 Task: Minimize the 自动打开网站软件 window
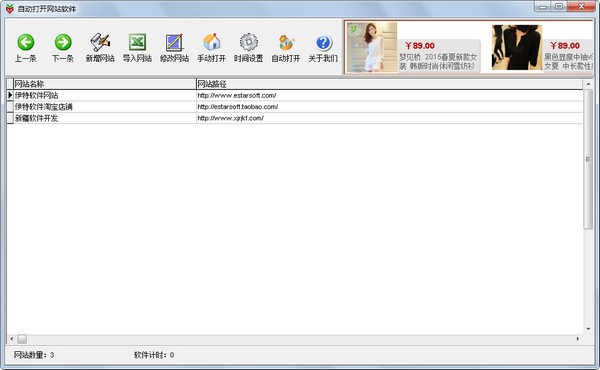click(543, 6)
